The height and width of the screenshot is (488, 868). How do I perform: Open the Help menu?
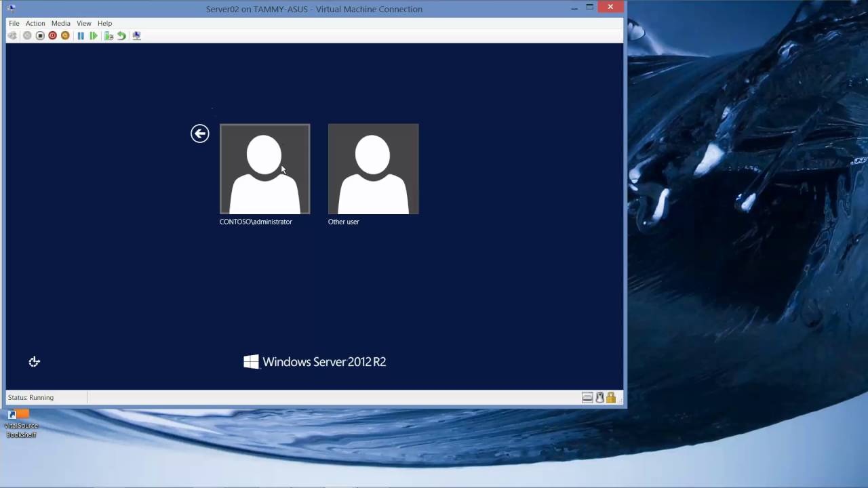(x=104, y=23)
